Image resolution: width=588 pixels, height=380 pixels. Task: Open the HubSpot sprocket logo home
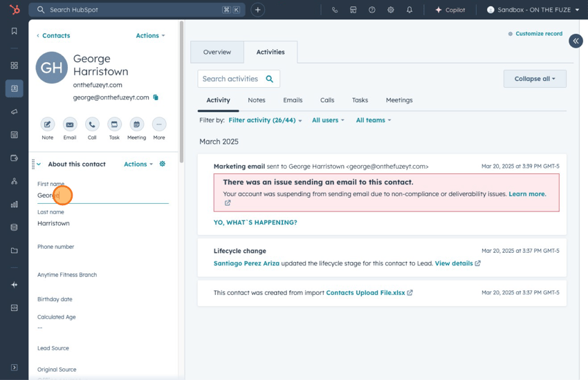tap(15, 10)
